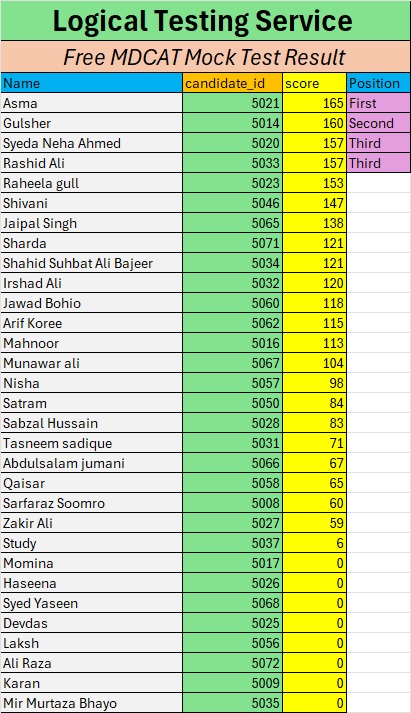Select the First position cell
This screenshot has width=411, height=713.
[378, 103]
